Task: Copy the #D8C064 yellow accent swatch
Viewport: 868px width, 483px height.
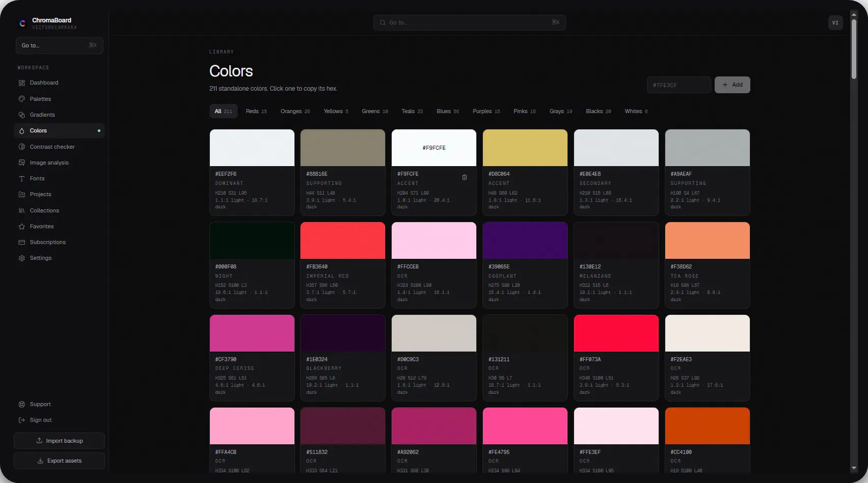Action: coord(525,148)
